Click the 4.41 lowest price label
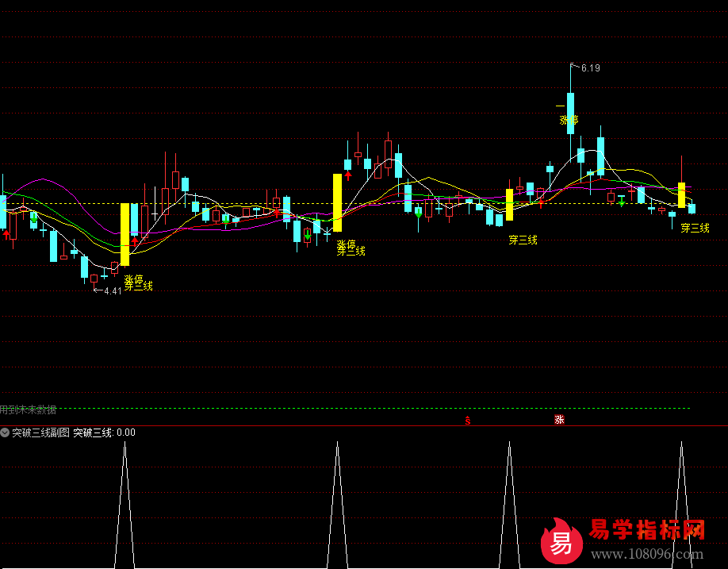 tap(113, 291)
